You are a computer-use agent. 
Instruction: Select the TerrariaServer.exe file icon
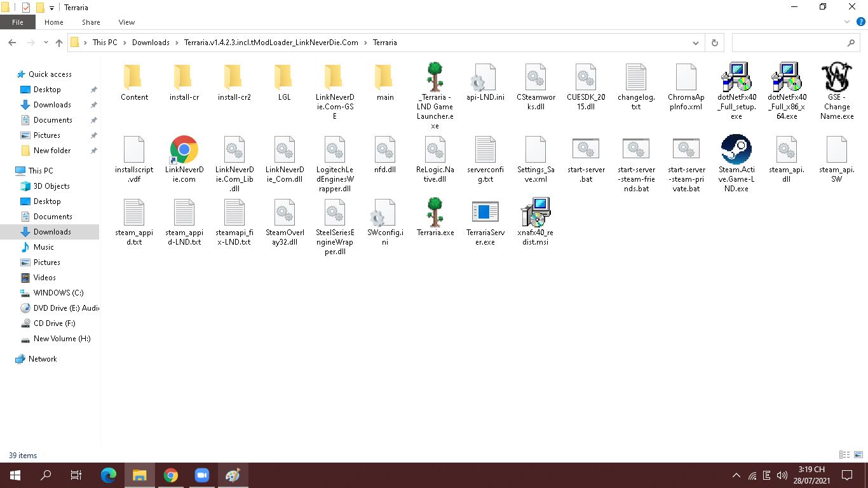[485, 212]
